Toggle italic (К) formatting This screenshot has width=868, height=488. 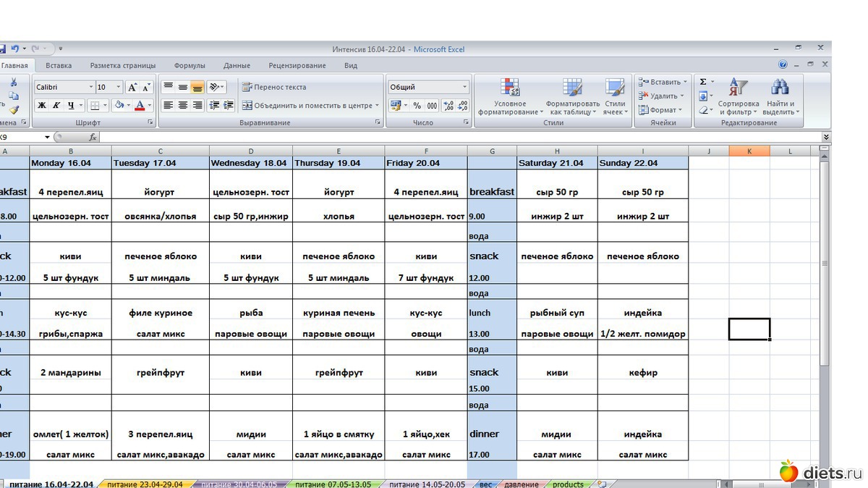pyautogui.click(x=56, y=106)
